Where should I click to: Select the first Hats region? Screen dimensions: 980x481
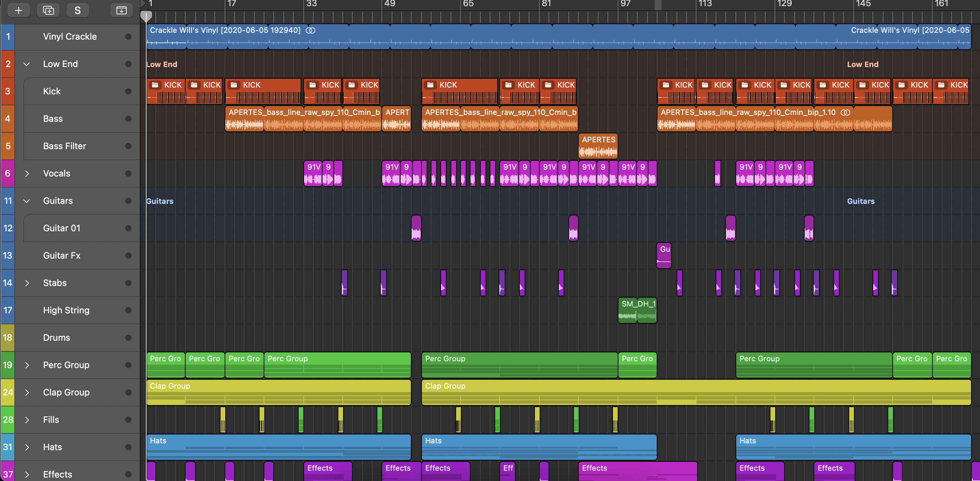click(278, 447)
